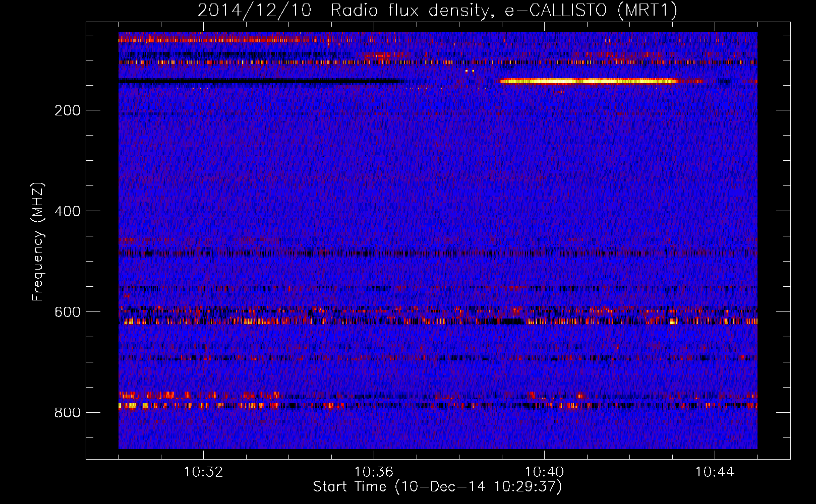Click the 10:32 time tick label

tap(203, 472)
